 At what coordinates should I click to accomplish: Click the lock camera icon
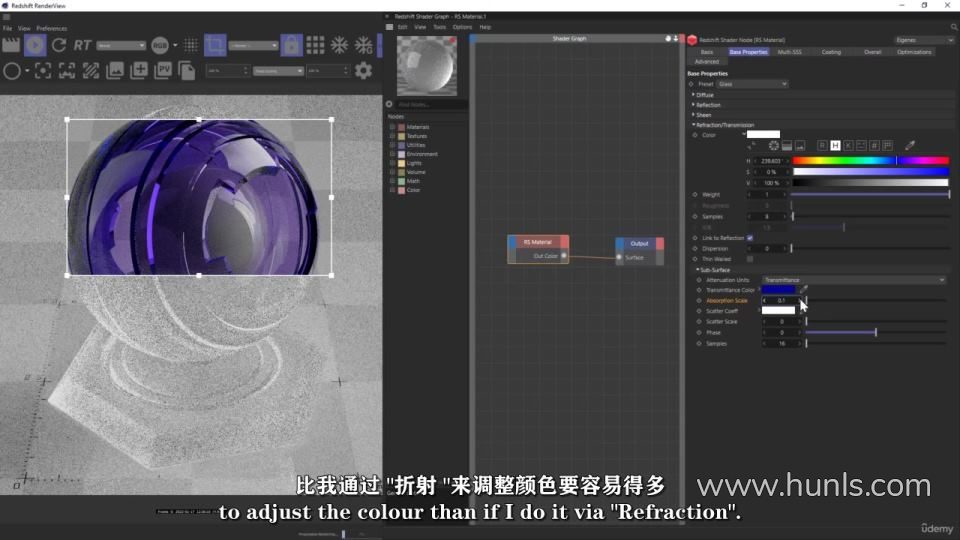tap(291, 45)
